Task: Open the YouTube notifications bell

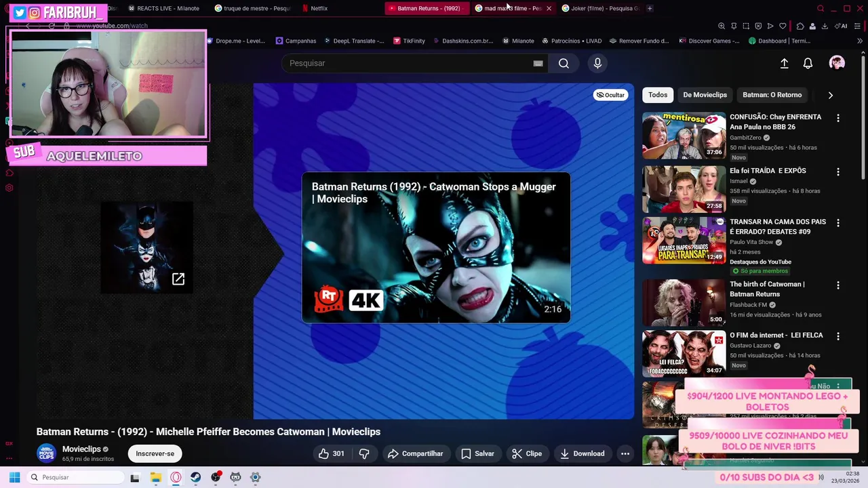Action: point(808,63)
